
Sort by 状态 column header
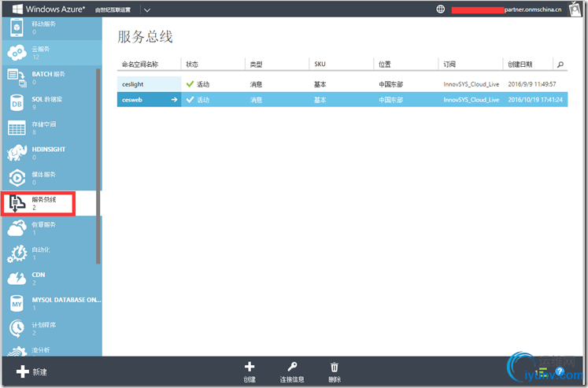point(192,65)
